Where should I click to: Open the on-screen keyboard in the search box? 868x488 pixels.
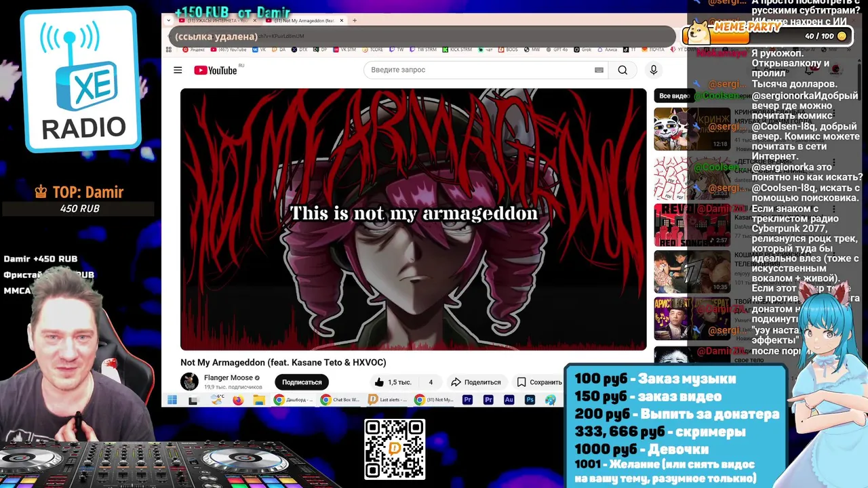pyautogui.click(x=599, y=70)
